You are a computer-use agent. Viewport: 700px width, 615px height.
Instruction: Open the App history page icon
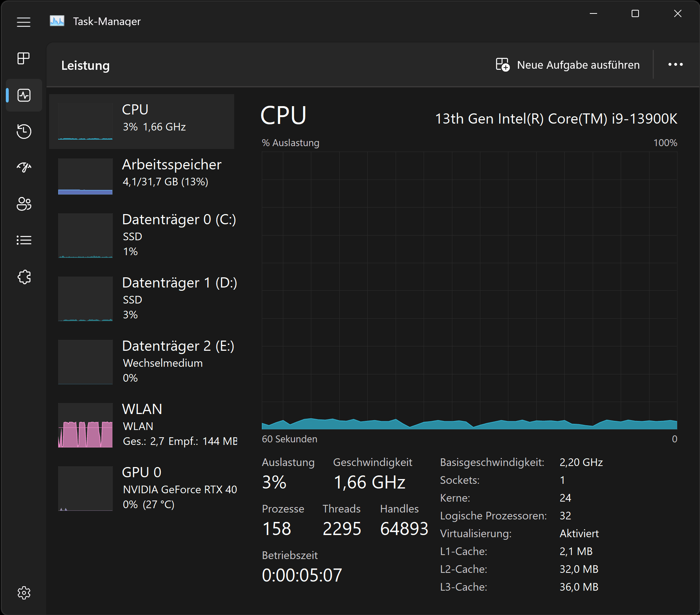(x=24, y=131)
